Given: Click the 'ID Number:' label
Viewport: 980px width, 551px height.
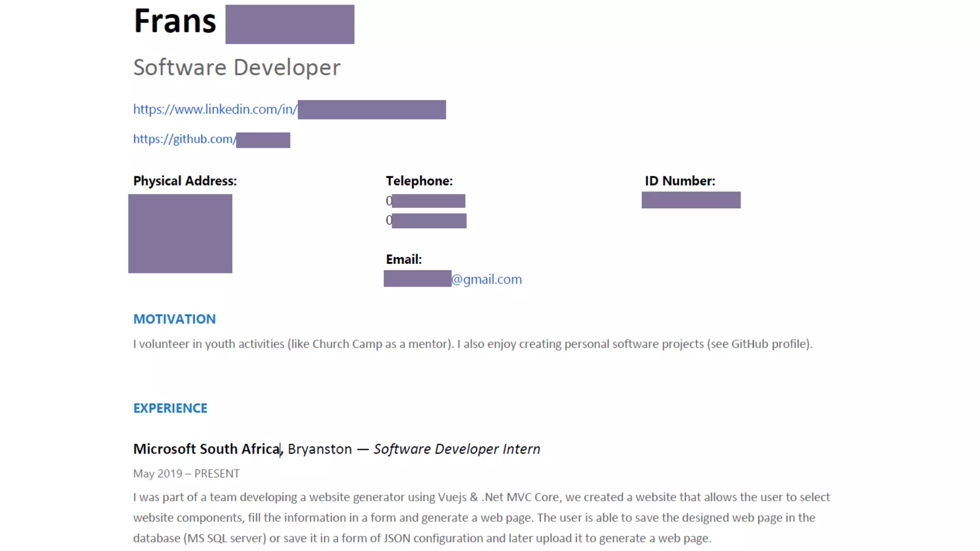Looking at the screenshot, I should pyautogui.click(x=679, y=181).
